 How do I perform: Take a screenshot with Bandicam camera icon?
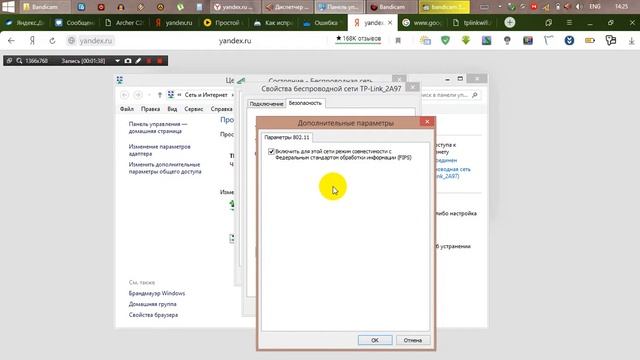coord(128,61)
